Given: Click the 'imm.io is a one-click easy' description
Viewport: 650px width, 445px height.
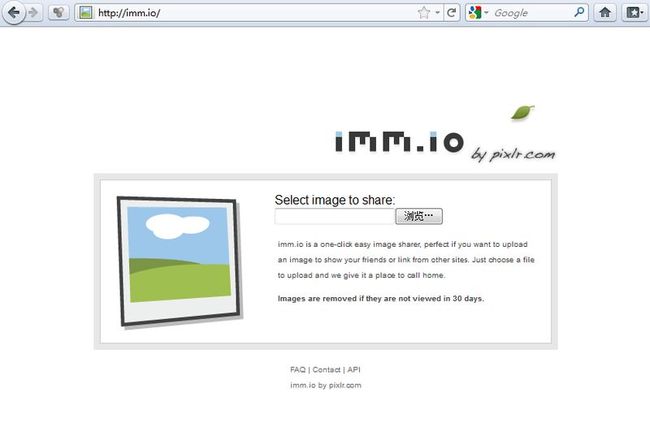Looking at the screenshot, I should click(406, 260).
